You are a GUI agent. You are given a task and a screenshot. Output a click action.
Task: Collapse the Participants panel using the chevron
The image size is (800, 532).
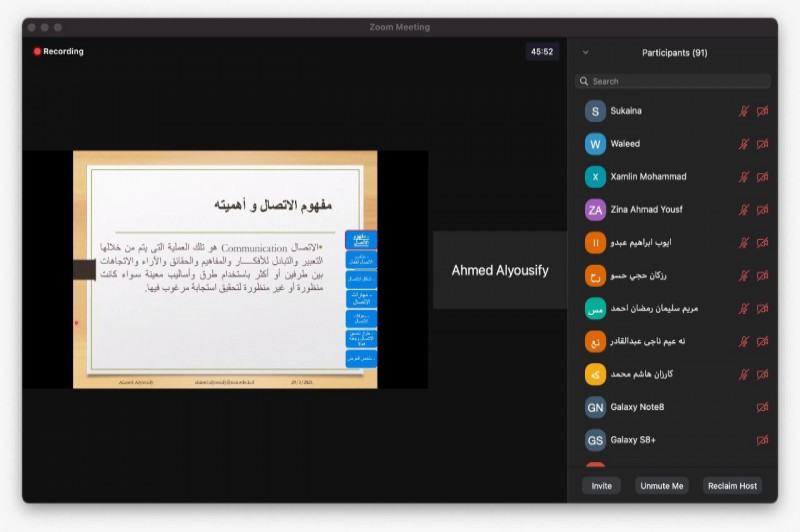tap(585, 52)
